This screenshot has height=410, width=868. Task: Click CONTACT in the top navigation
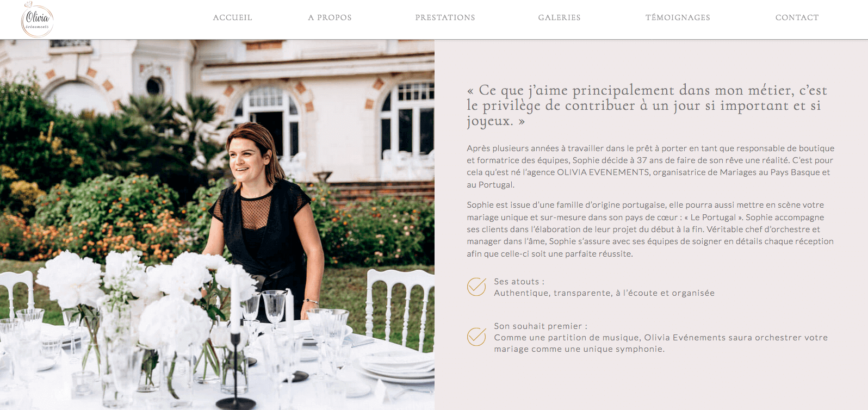coord(797,17)
